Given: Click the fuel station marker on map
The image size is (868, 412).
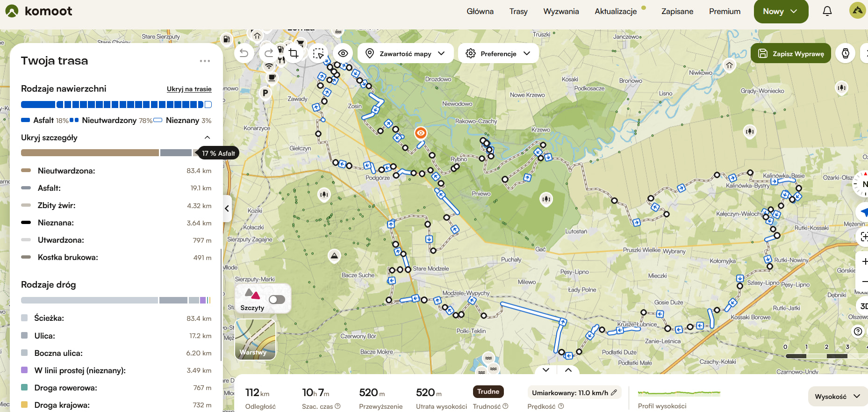Looking at the screenshot, I should [x=227, y=39].
